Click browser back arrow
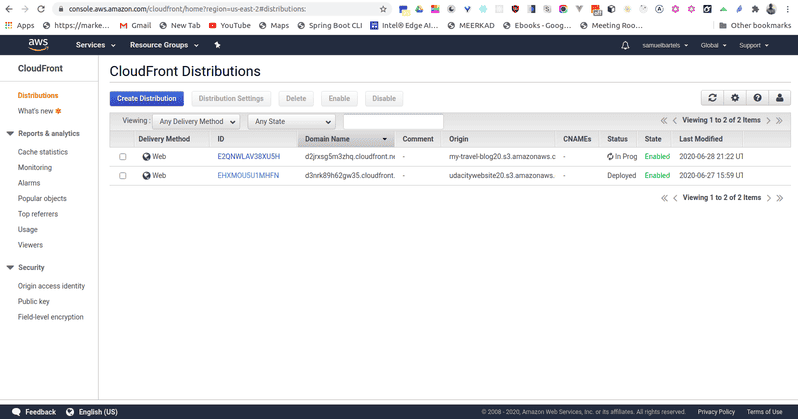Image resolution: width=798 pixels, height=419 pixels. pyautogui.click(x=9, y=9)
